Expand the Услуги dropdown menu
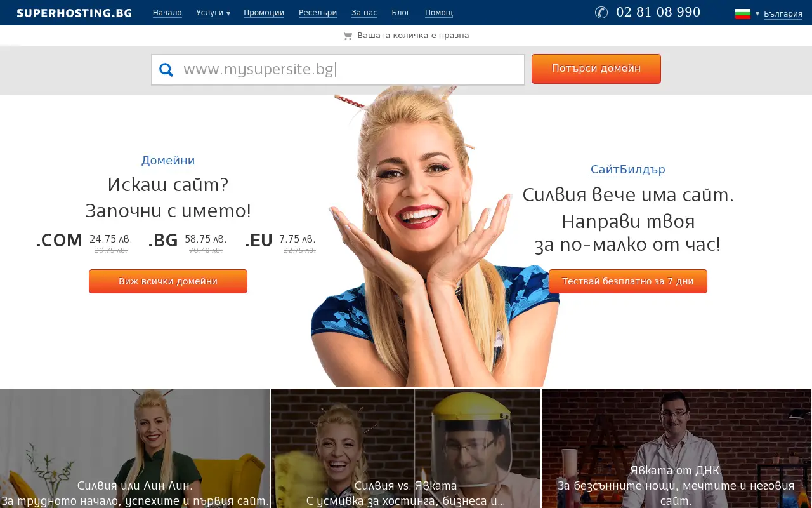The height and width of the screenshot is (508, 812). click(213, 13)
